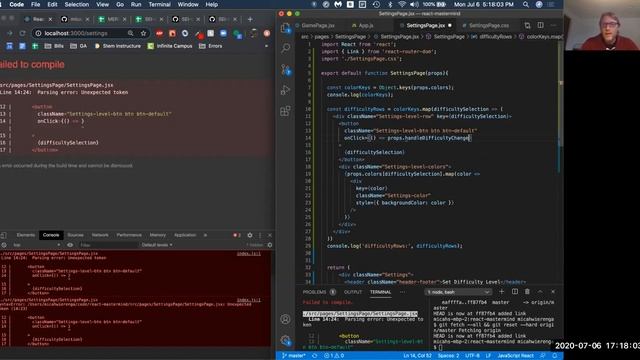This screenshot has height=360, width=640.
Task: Click JavaScript React language mode
Action: 516,356
